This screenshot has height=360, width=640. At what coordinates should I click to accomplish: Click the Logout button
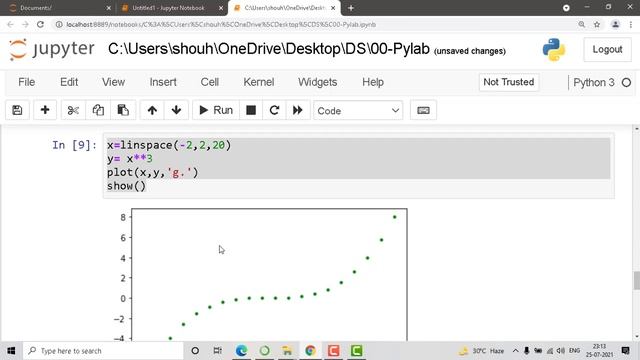tap(607, 49)
